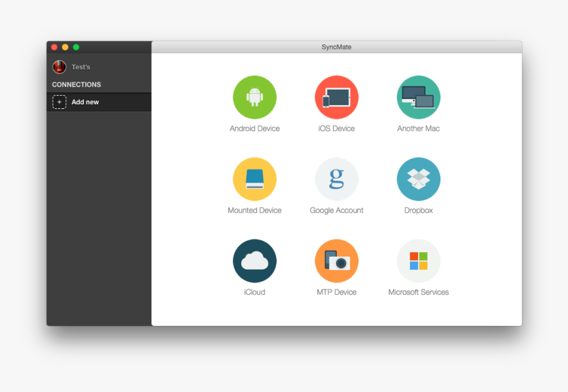
Task: Open the Microsoft Services icon
Action: click(x=418, y=261)
